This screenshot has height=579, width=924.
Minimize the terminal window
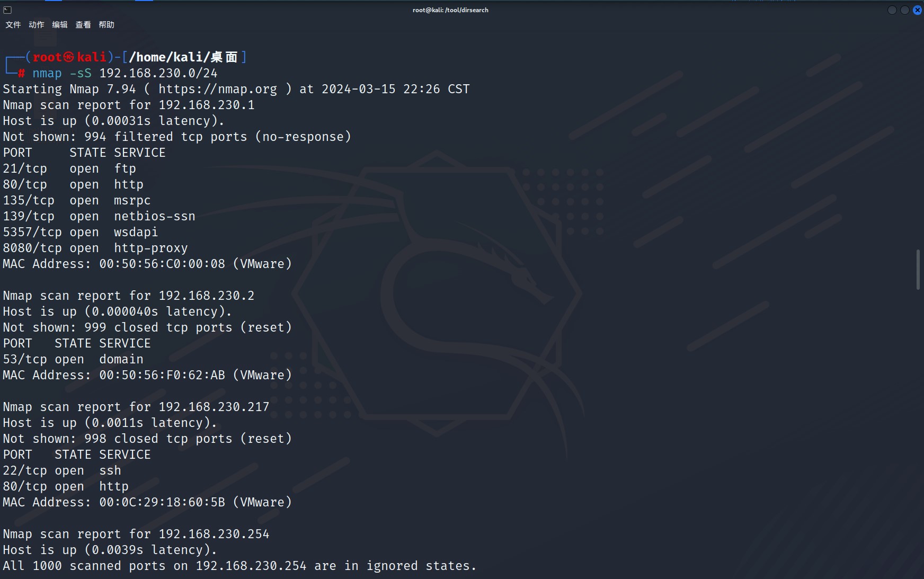[x=892, y=10]
